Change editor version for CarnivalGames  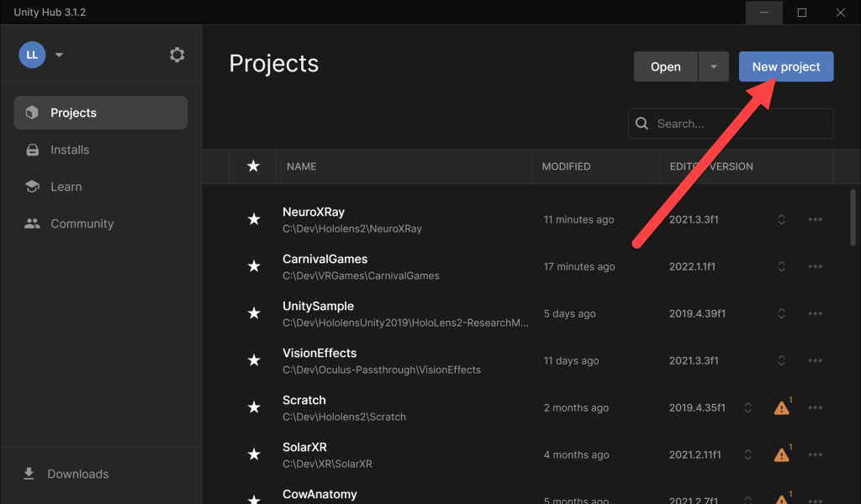781,266
